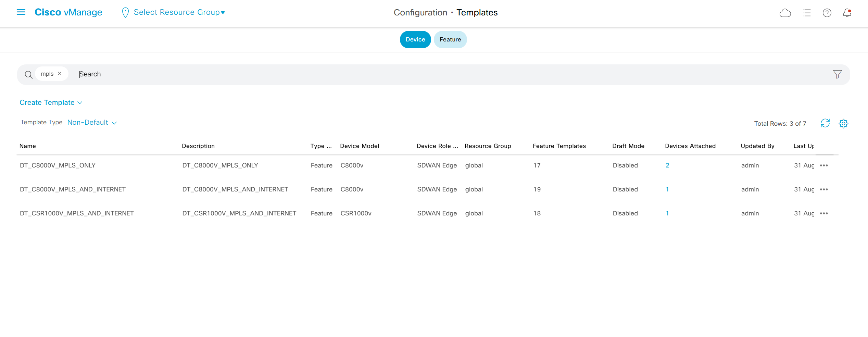Click devices attached count 2 link
Viewport: 868px width, 337px height.
coord(667,165)
